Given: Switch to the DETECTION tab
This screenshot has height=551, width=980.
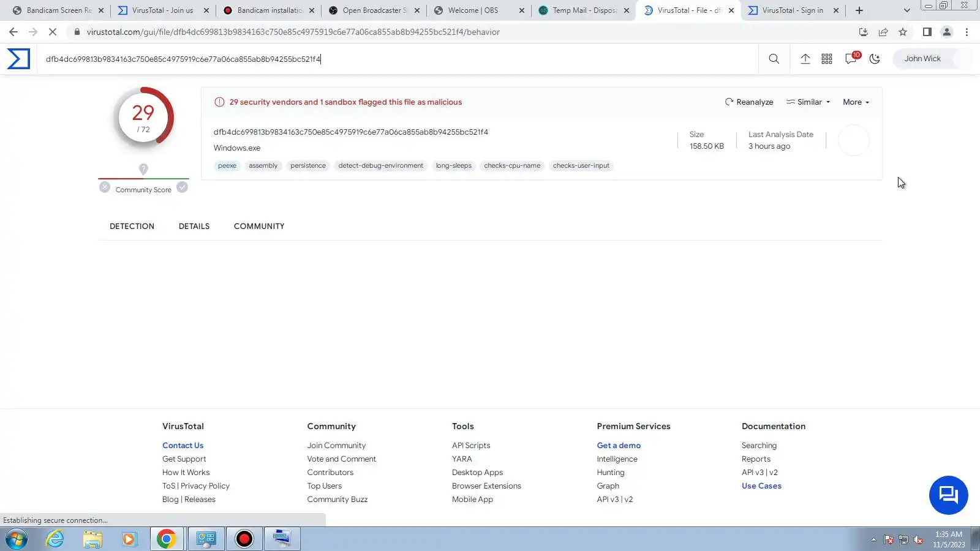Looking at the screenshot, I should [x=132, y=227].
